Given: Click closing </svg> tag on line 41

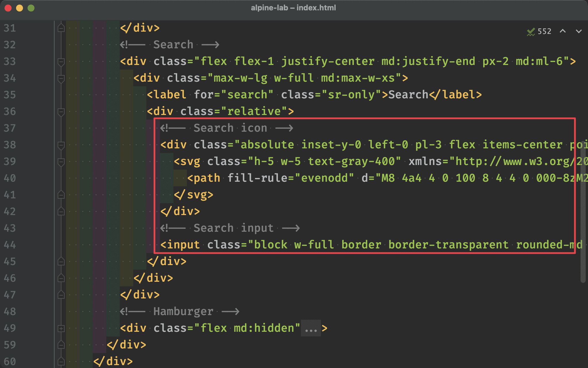Looking at the screenshot, I should click(193, 195).
